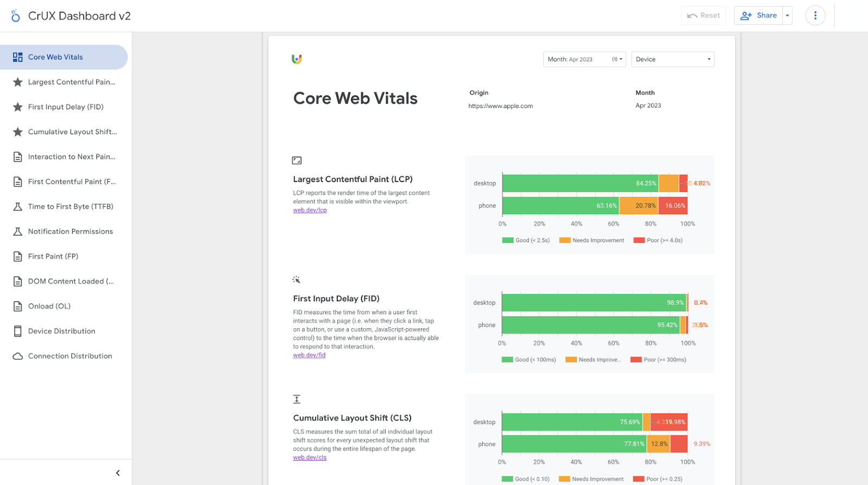Click LCP phone poor bar 16.06%
Image resolution: width=868 pixels, height=485 pixels.
point(673,206)
